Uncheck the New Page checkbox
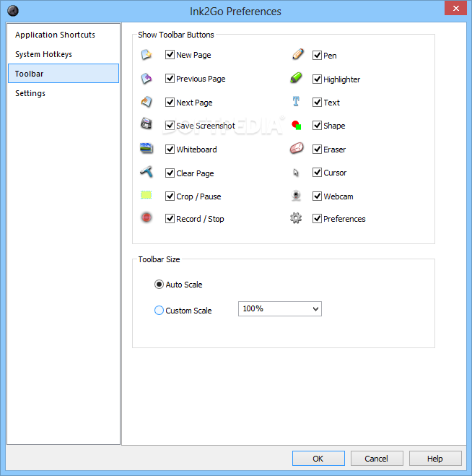This screenshot has height=476, width=472. coord(170,55)
